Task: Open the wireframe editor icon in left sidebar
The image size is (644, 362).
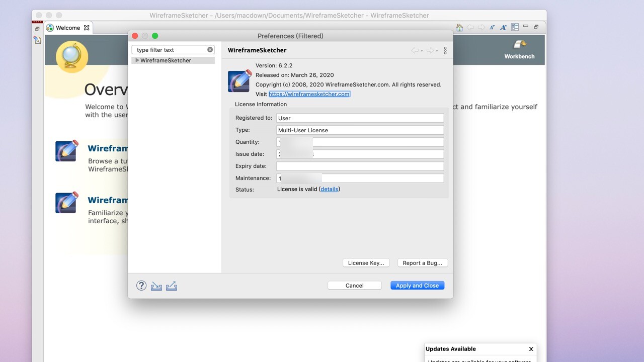Action: point(37,40)
